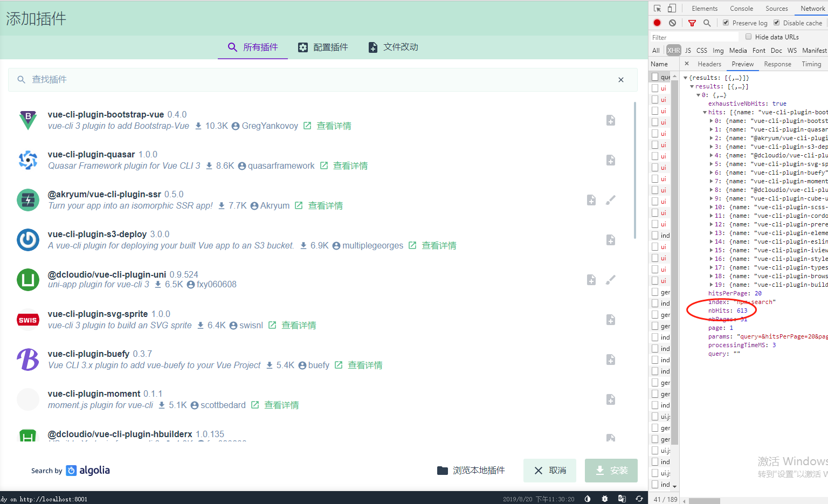Click the file-add icon for @akryum/vue-cli-plugin-ssr
This screenshot has width=828, height=504.
pyautogui.click(x=591, y=200)
